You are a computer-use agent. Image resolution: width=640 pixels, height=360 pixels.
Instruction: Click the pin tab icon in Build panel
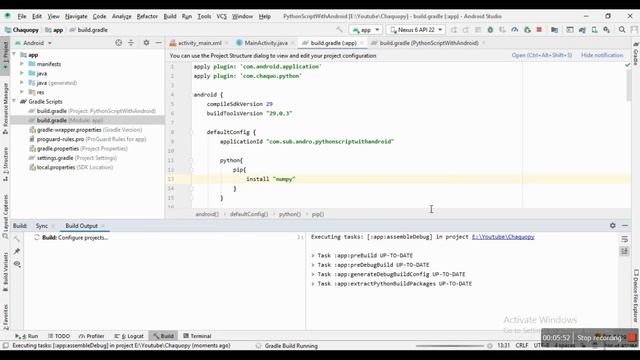click(x=17, y=251)
